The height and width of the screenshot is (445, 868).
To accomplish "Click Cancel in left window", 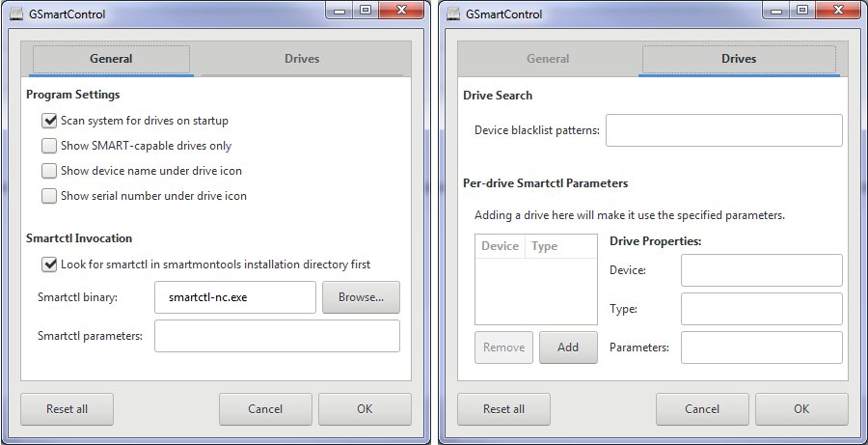I will [265, 409].
